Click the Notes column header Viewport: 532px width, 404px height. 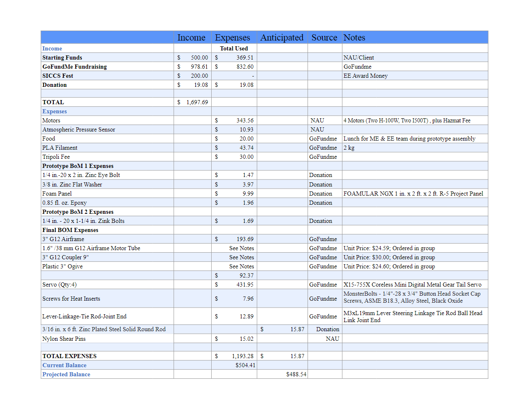coord(354,38)
